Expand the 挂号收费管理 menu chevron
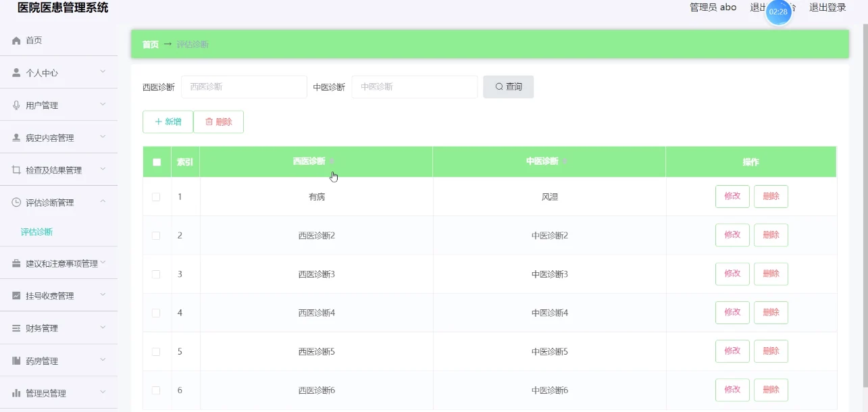 (103, 295)
